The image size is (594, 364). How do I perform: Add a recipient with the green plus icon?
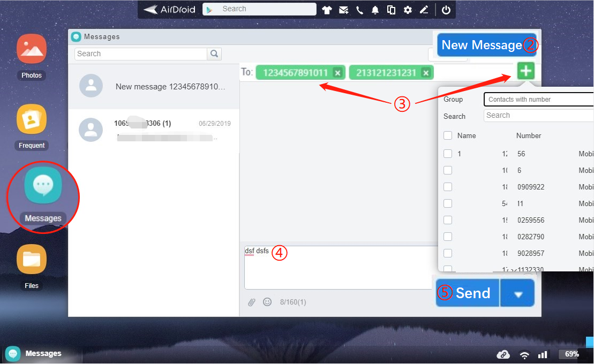[525, 71]
